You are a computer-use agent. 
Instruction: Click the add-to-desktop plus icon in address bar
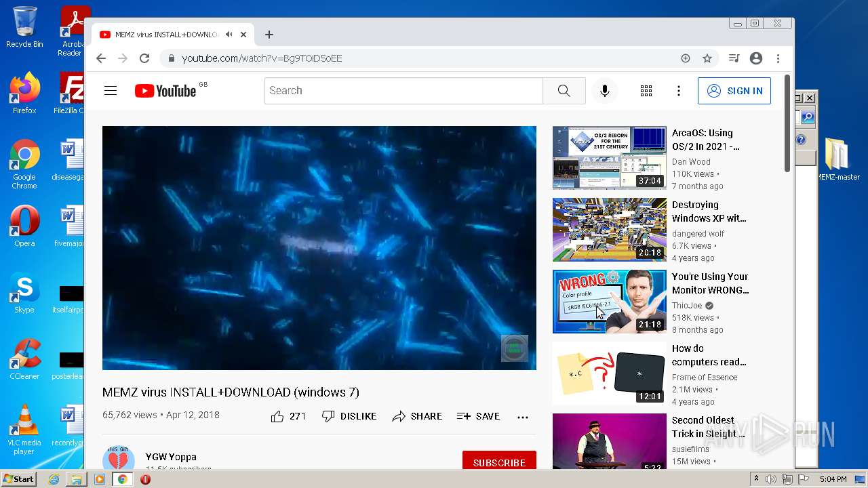coord(686,58)
